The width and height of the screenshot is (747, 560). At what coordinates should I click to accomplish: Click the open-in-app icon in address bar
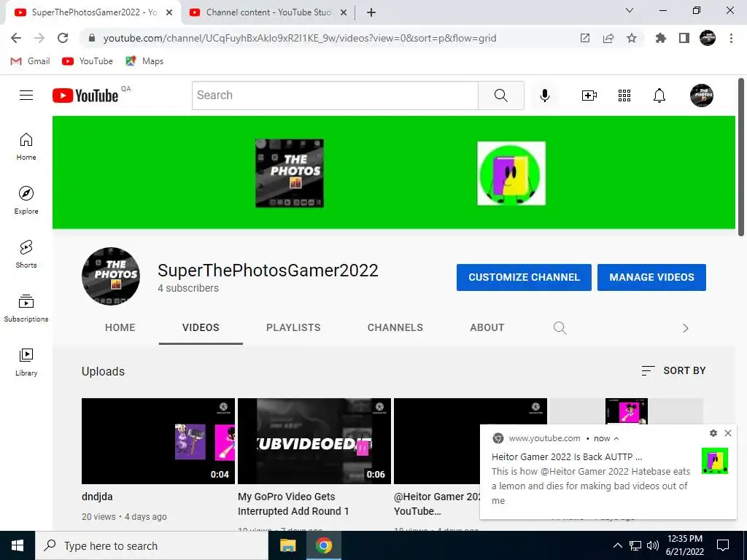[x=585, y=38]
